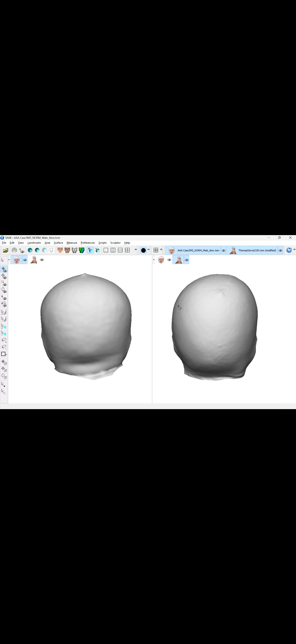Click the color-mapped face render icon
This screenshot has height=644, width=296.
[x=82, y=250]
